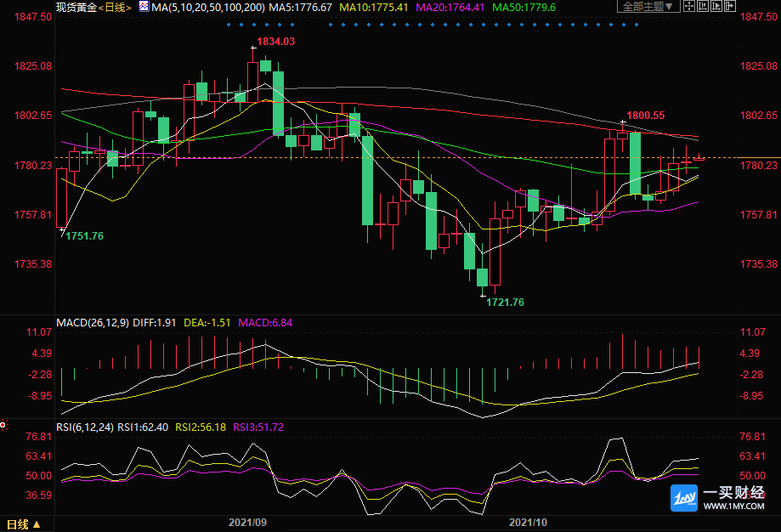Toggle the MA10 line legend
The image size is (781, 532).
[x=374, y=8]
